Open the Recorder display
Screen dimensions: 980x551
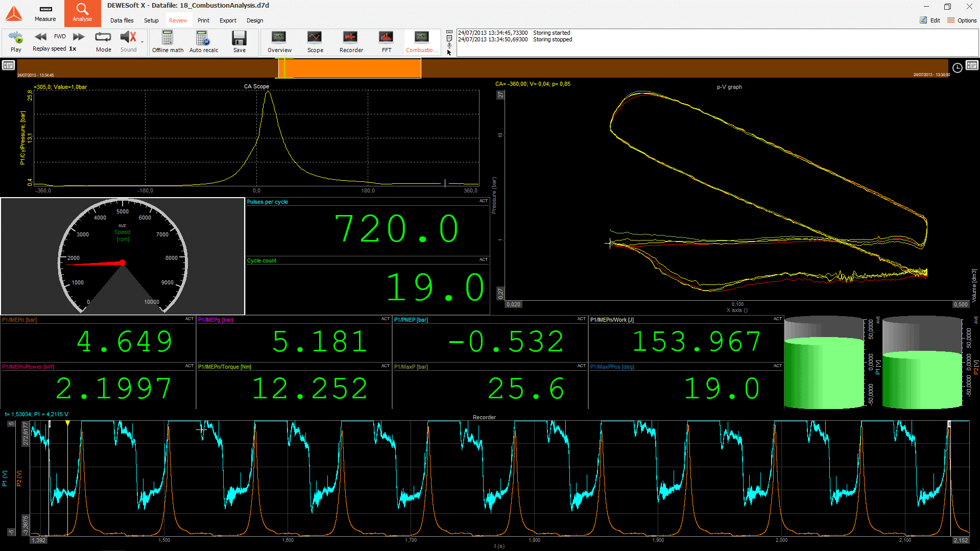coord(351,41)
